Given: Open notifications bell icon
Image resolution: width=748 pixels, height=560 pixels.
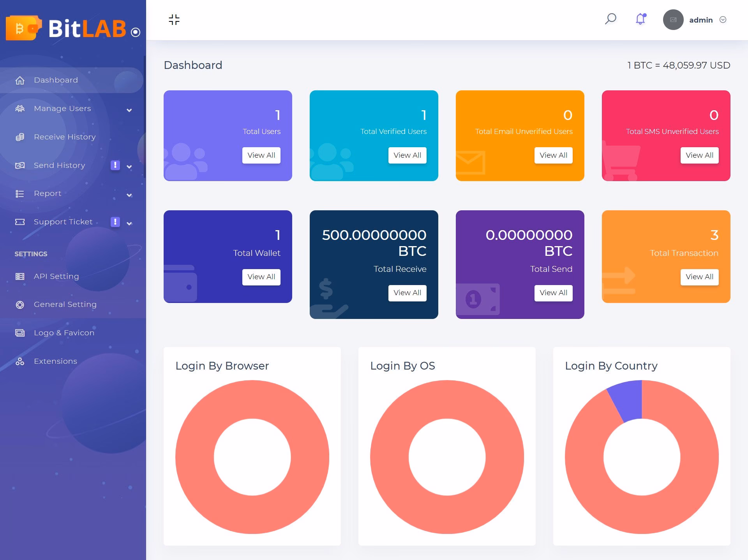Looking at the screenshot, I should point(640,19).
